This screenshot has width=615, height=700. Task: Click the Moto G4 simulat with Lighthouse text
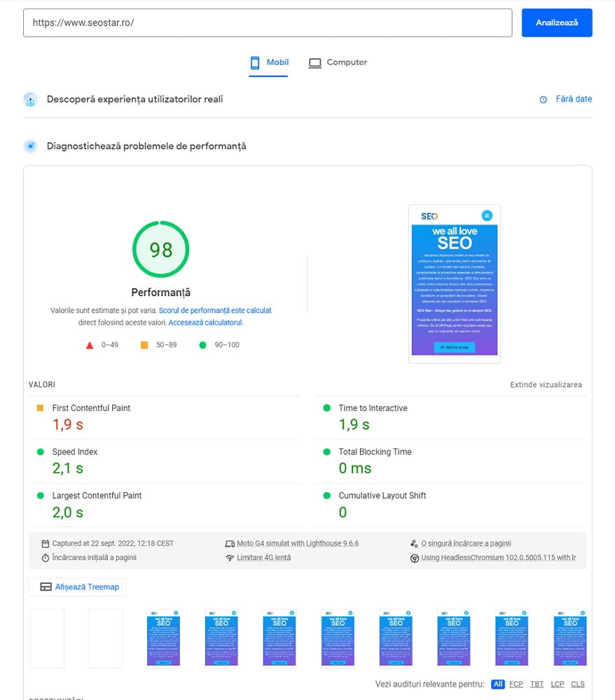pos(298,543)
